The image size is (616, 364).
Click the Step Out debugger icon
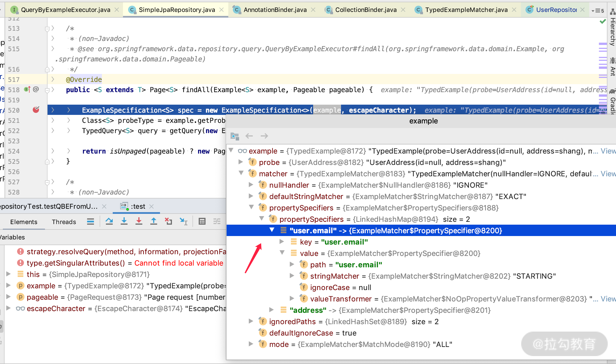[x=154, y=221]
